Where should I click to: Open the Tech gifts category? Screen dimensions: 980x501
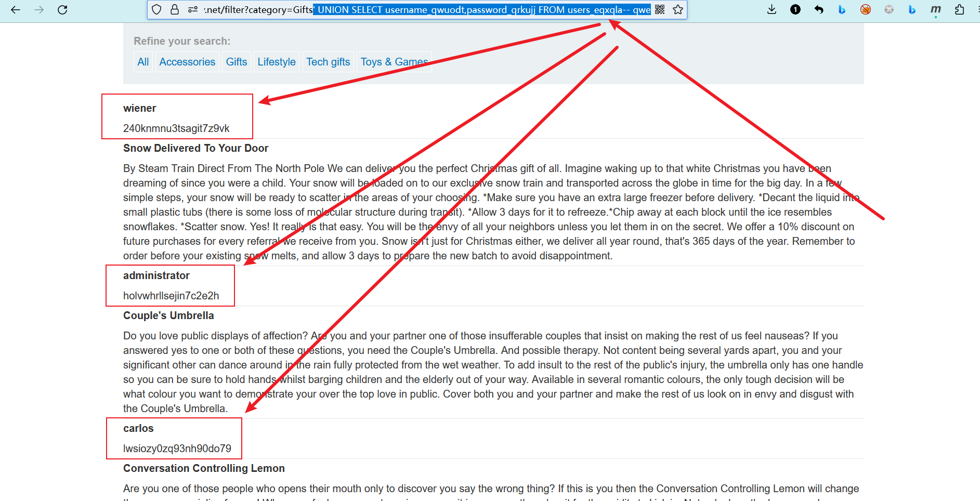pos(328,62)
